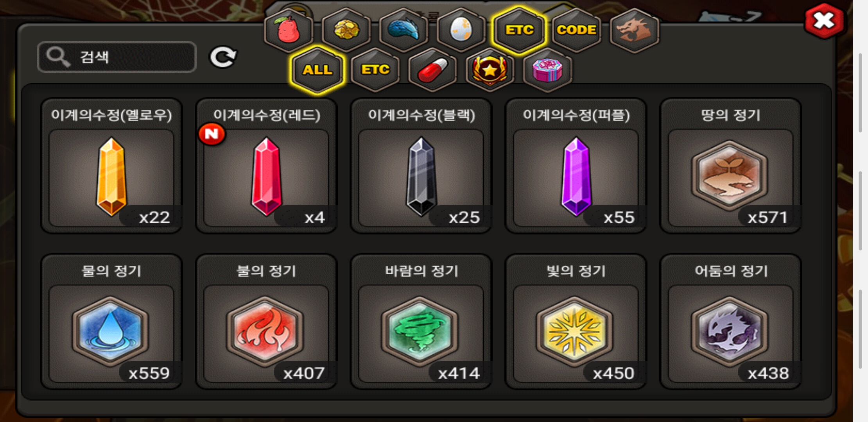Select the highlighted ETC top category tab

pyautogui.click(x=519, y=30)
